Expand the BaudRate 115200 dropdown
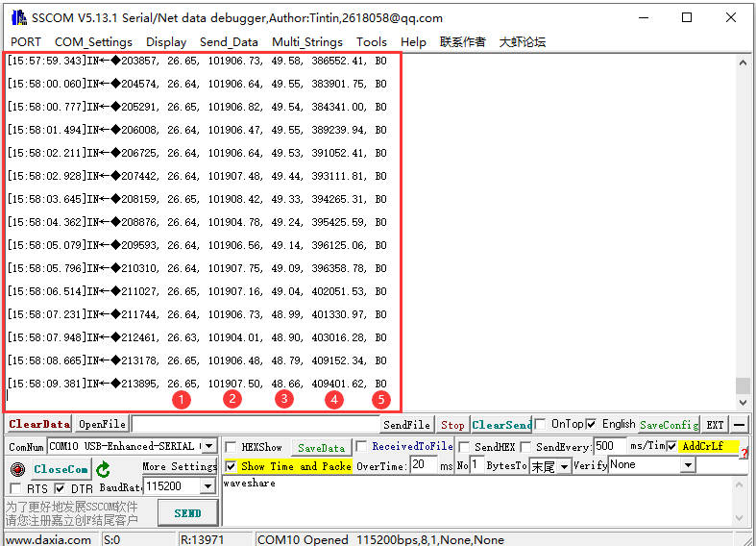 tap(207, 486)
